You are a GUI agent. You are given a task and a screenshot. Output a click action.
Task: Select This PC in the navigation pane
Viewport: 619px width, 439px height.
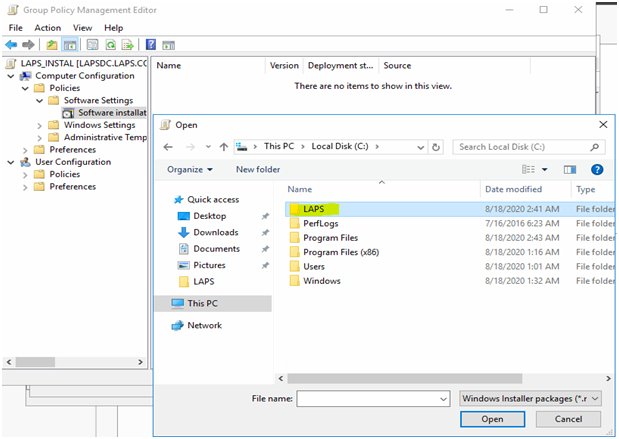click(213, 304)
